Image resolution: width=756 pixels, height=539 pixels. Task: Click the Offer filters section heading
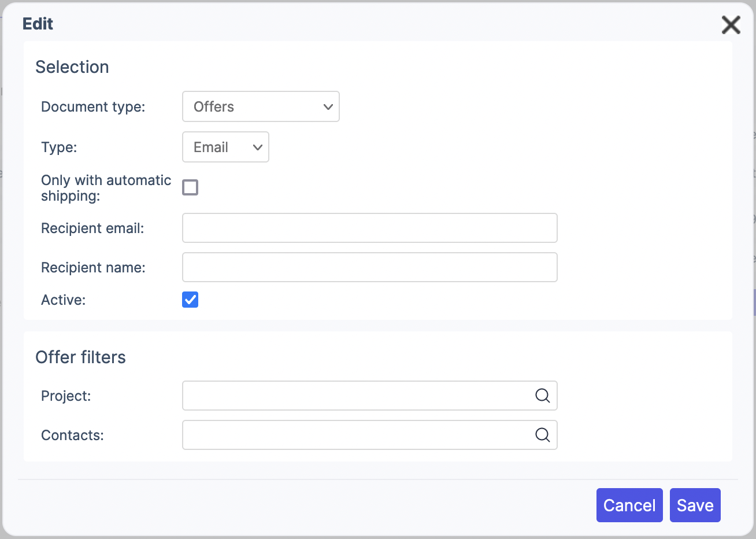(80, 357)
